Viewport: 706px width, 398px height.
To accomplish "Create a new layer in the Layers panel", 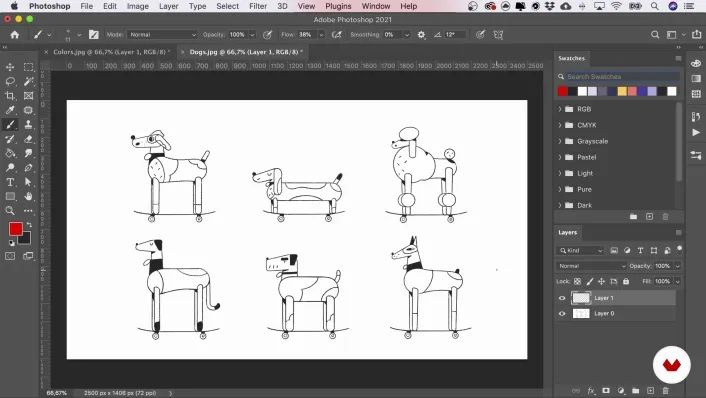I will pyautogui.click(x=650, y=390).
